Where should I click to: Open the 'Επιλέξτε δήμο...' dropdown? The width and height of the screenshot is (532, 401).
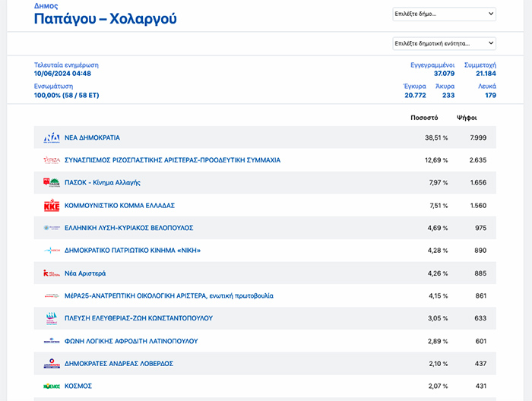tap(444, 14)
